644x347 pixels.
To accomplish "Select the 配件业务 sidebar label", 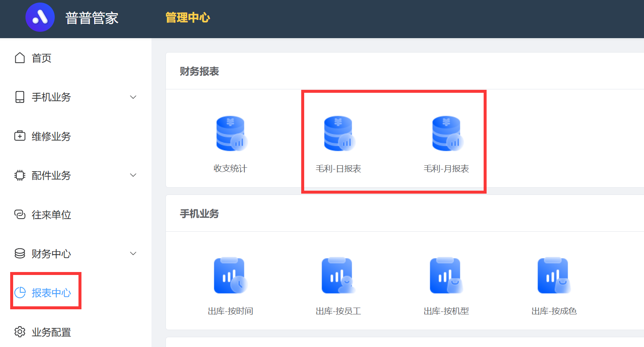I will coord(51,175).
